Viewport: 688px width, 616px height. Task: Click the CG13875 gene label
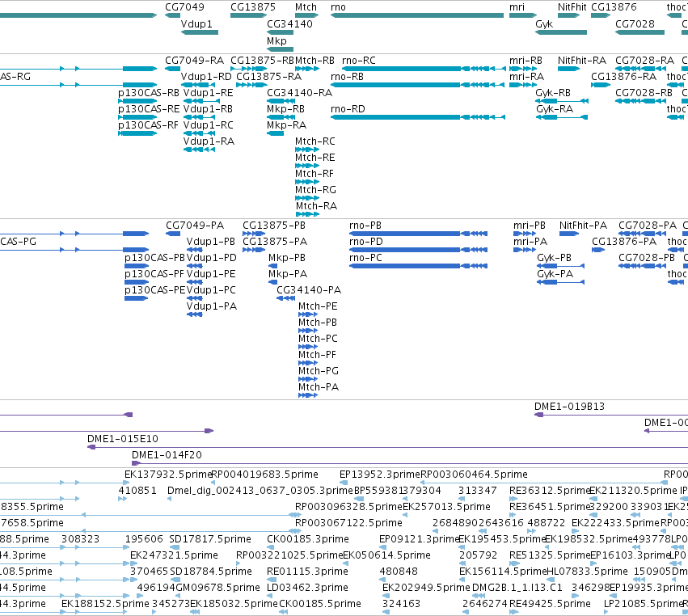253,7
